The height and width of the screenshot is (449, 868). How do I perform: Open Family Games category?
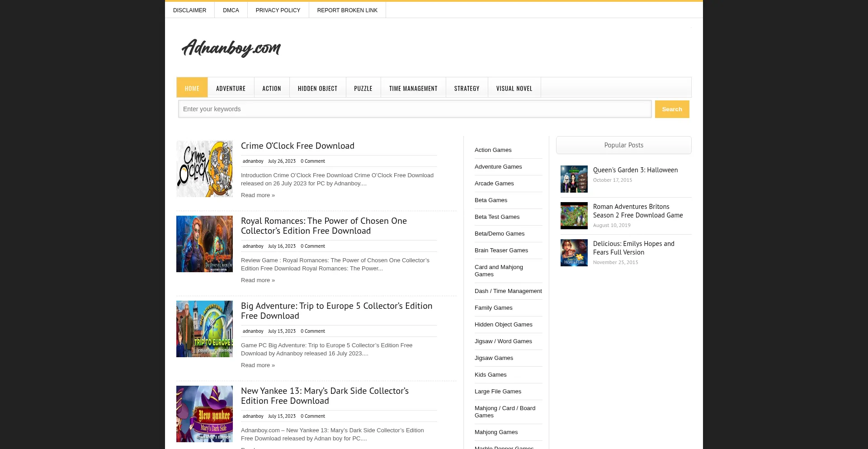493,307
